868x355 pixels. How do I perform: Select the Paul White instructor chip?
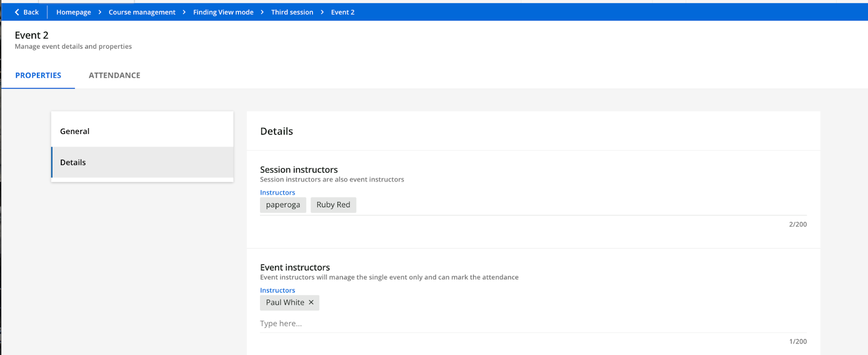pyautogui.click(x=285, y=302)
